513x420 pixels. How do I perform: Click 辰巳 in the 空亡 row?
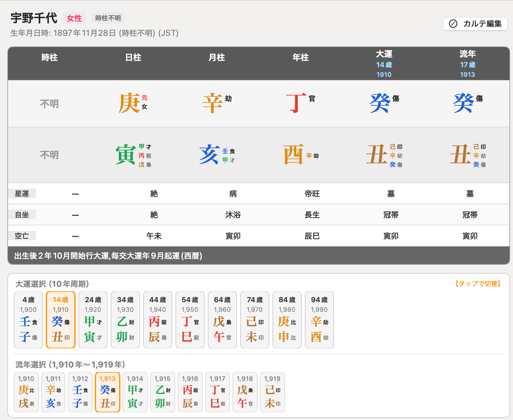click(312, 236)
